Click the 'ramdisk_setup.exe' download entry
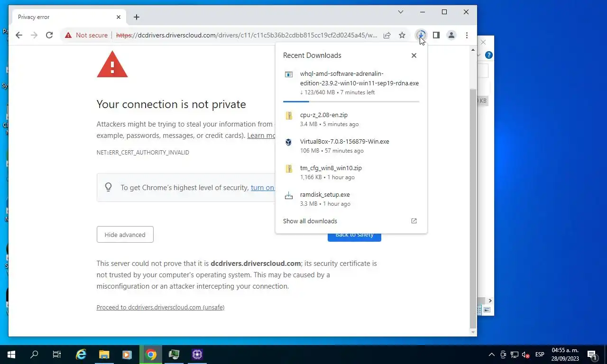This screenshot has width=607, height=364. coord(351,199)
